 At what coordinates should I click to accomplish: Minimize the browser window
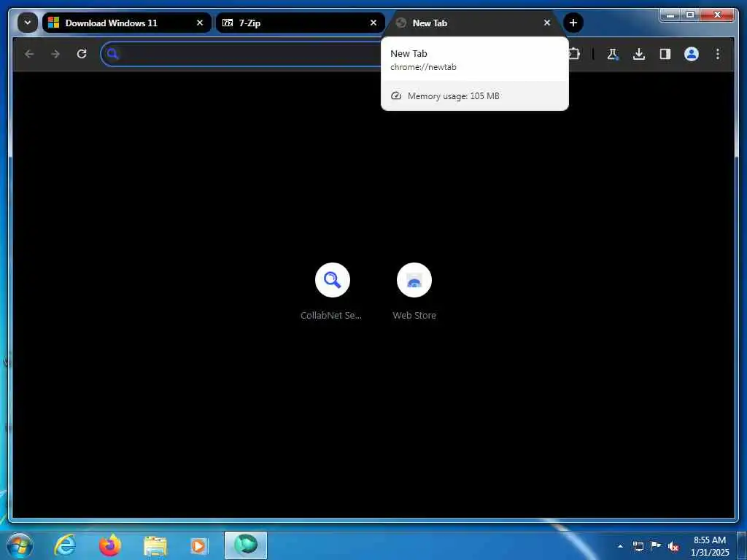(x=671, y=15)
